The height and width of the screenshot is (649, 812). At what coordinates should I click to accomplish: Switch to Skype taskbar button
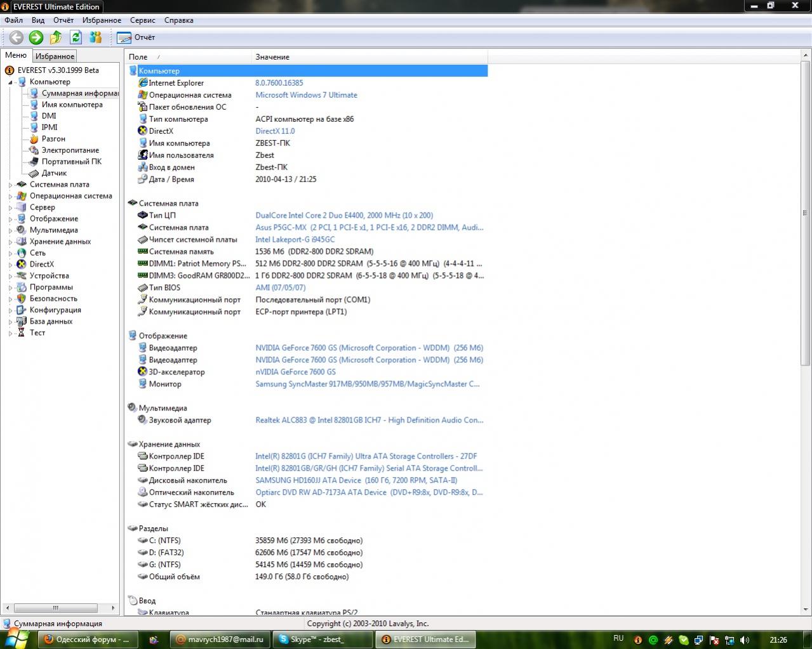[323, 639]
